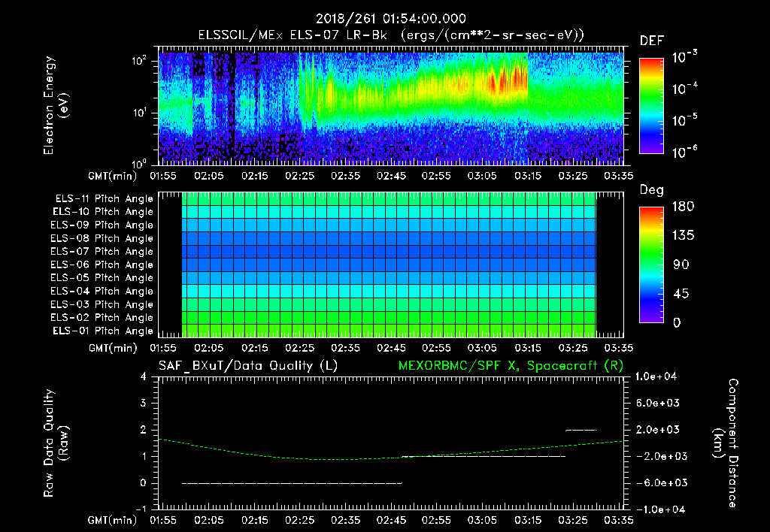Click the 0 value on Deg scale

click(x=677, y=323)
